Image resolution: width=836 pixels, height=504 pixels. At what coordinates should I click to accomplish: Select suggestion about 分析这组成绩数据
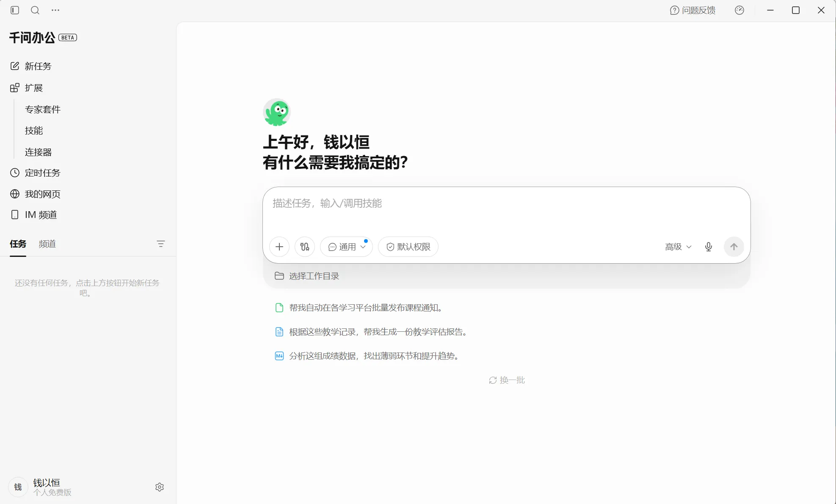click(368, 356)
